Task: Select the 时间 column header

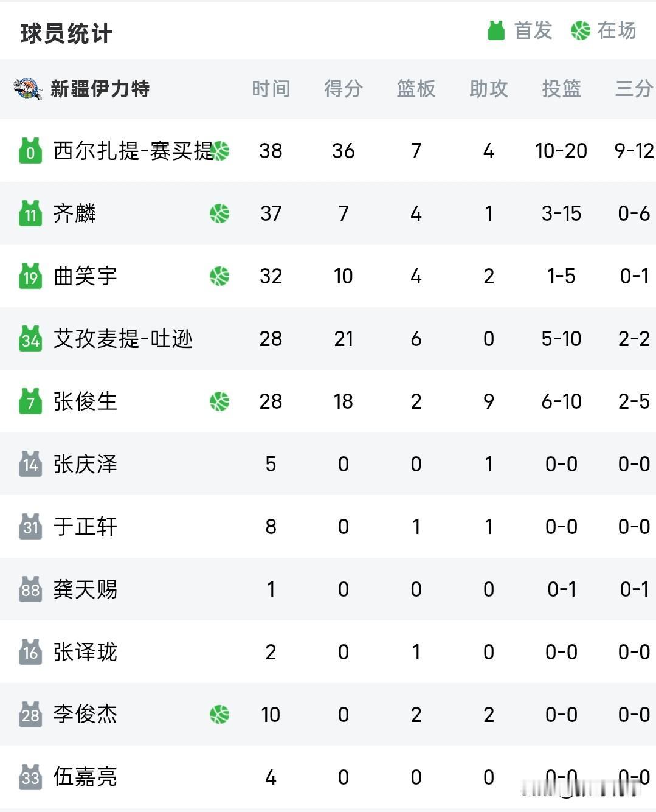Action: click(271, 89)
